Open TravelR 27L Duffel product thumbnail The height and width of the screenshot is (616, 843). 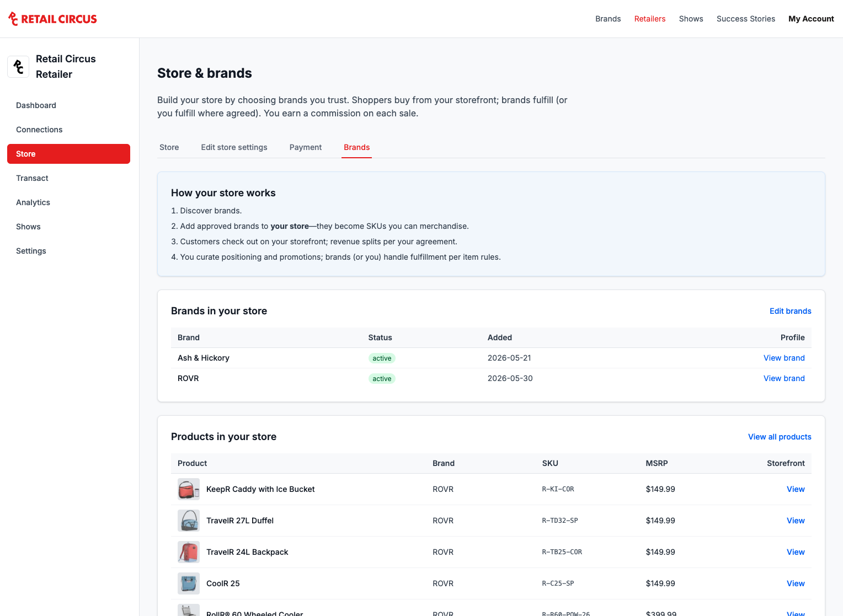(x=189, y=521)
